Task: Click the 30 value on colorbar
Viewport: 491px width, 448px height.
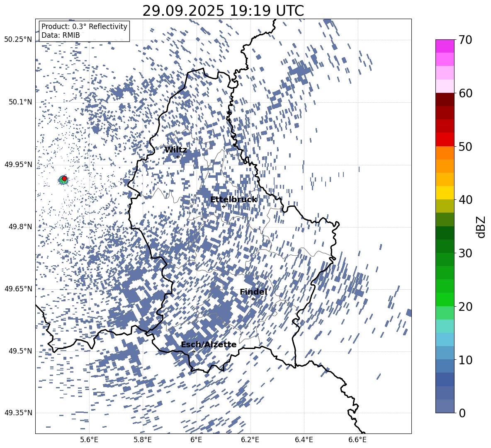Action: point(465,253)
